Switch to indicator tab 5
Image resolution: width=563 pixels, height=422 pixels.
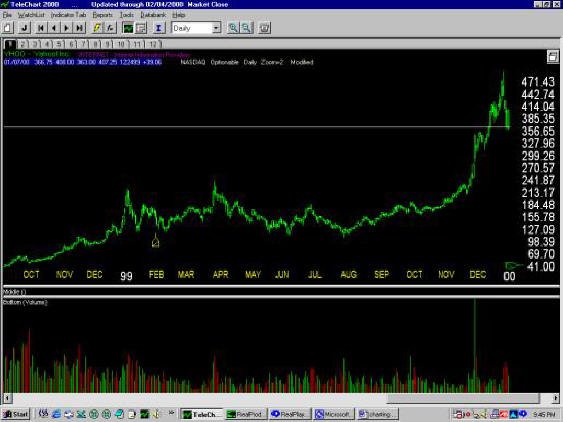coord(59,44)
